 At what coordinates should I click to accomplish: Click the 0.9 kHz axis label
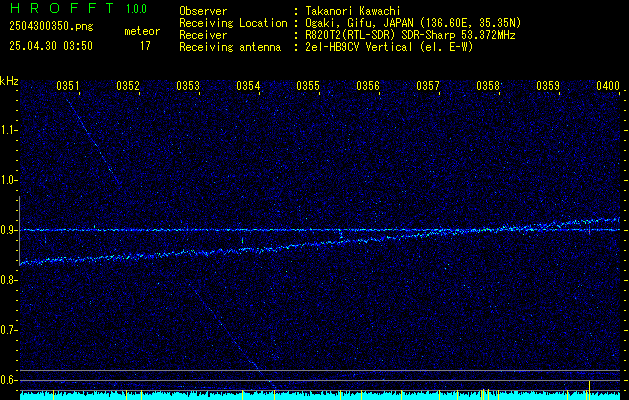tap(8, 230)
